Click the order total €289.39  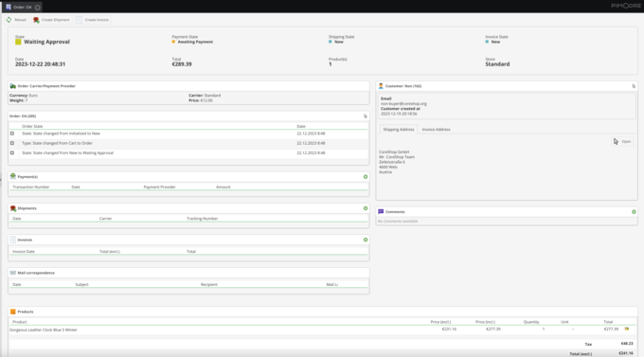(182, 64)
